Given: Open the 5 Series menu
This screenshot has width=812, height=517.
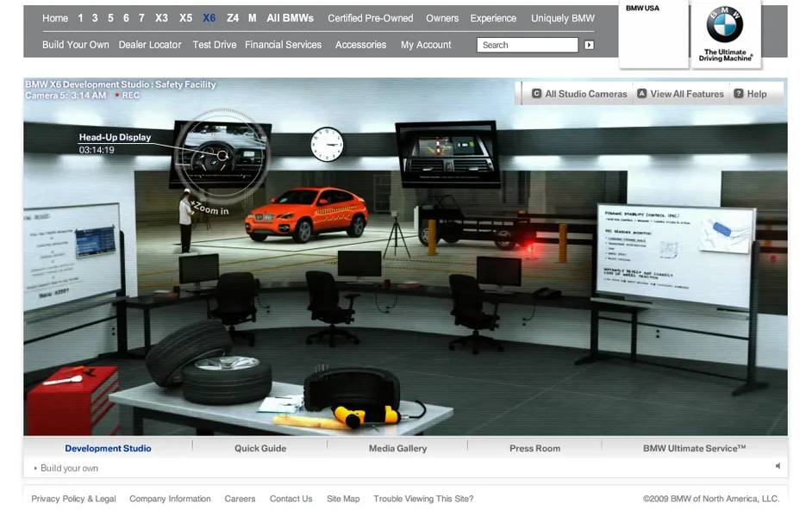Looking at the screenshot, I should [x=110, y=18].
